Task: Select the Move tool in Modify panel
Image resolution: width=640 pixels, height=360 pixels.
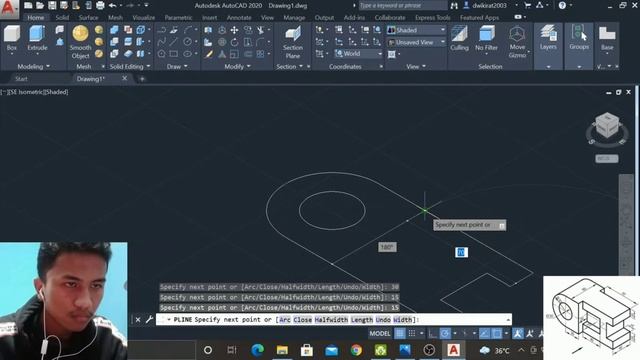Action: coord(234,30)
